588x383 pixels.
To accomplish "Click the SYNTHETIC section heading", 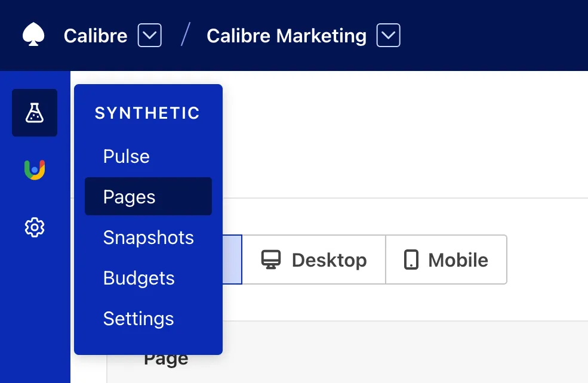I will pyautogui.click(x=147, y=113).
